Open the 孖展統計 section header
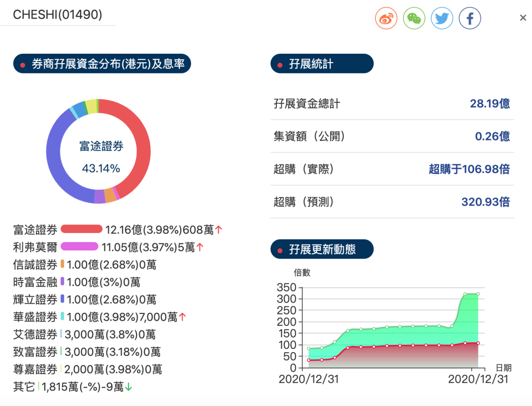532x406 pixels. pos(322,64)
